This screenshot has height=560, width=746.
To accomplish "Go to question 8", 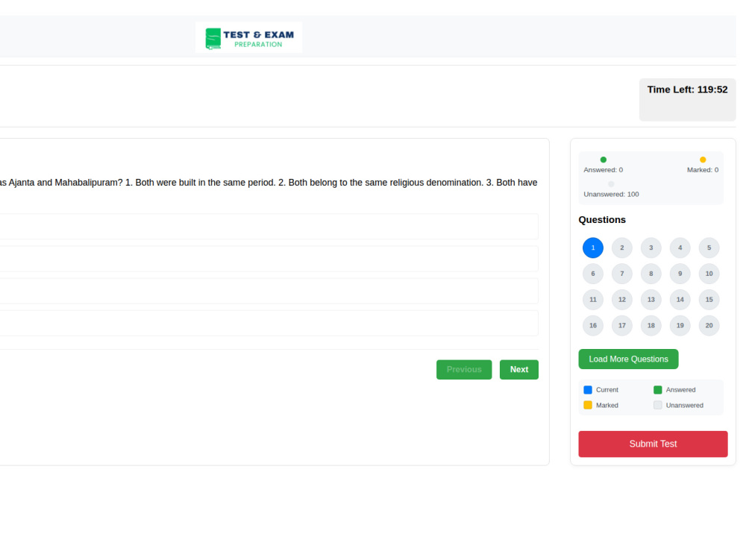I will click(651, 274).
